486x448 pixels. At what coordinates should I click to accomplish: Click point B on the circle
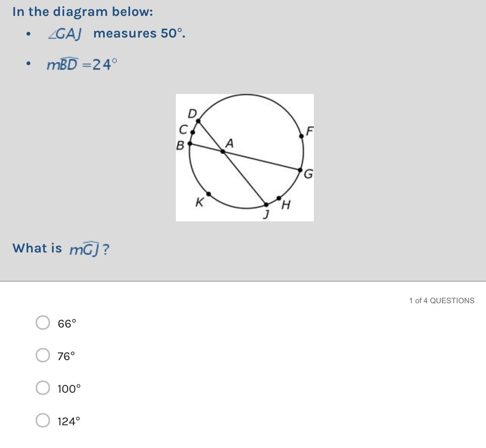pos(190,144)
